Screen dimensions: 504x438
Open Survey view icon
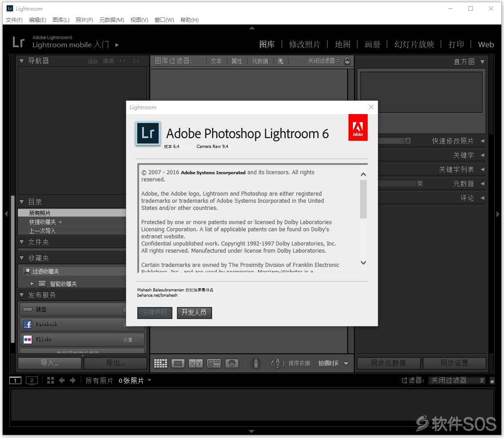click(214, 364)
